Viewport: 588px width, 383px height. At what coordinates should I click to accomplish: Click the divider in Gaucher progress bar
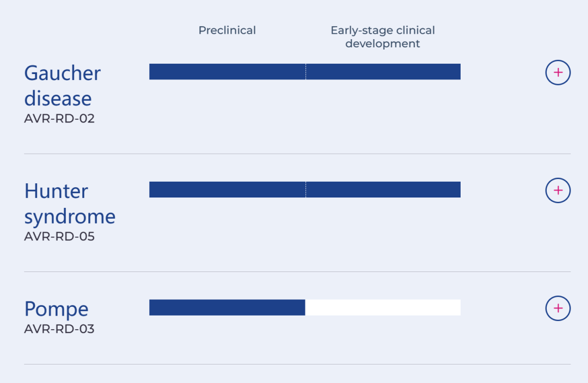(x=305, y=72)
